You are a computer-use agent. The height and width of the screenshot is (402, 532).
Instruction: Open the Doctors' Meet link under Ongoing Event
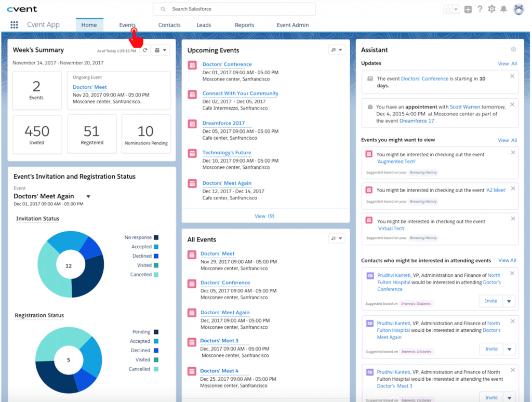point(90,87)
